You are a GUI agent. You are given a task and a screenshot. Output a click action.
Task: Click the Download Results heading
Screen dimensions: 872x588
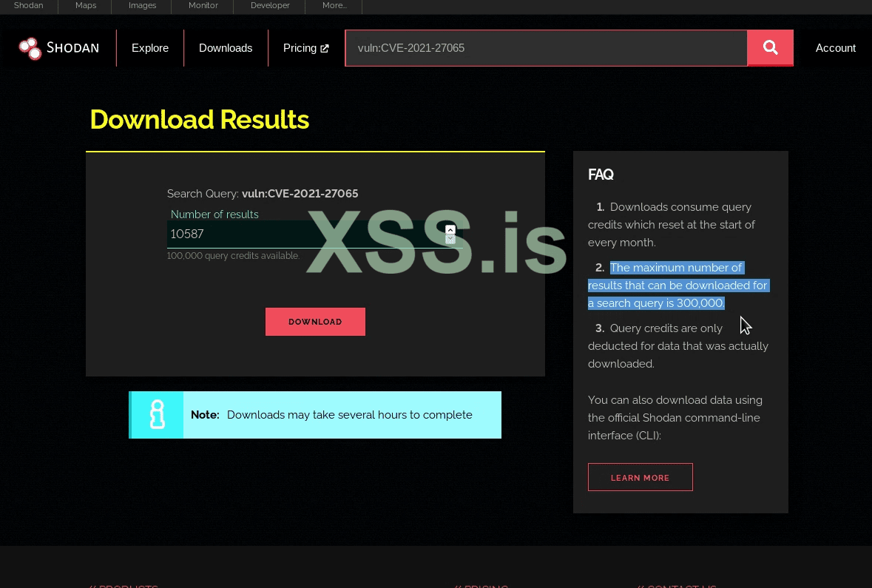(200, 120)
